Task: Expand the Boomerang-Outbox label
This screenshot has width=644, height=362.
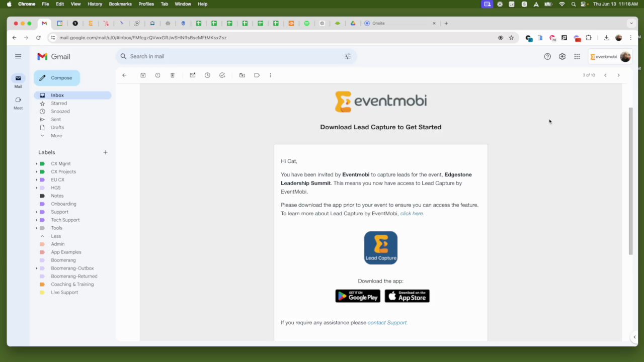Action: [x=37, y=268]
